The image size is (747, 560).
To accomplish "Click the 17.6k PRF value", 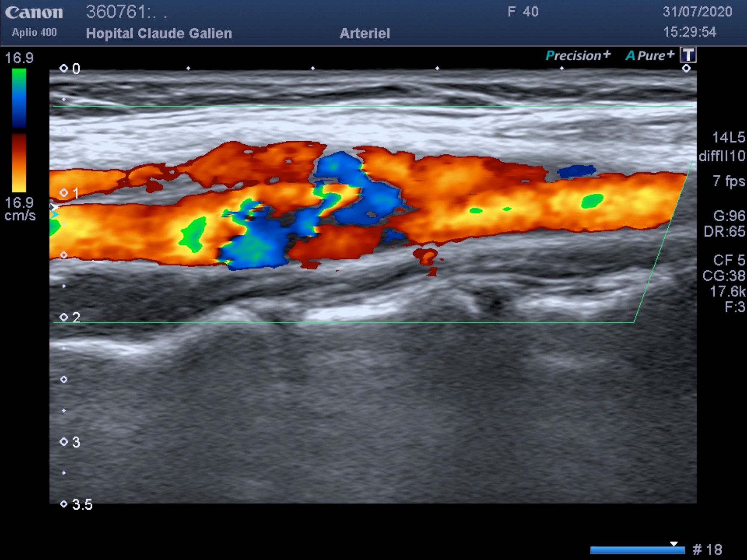I will pyautogui.click(x=727, y=292).
